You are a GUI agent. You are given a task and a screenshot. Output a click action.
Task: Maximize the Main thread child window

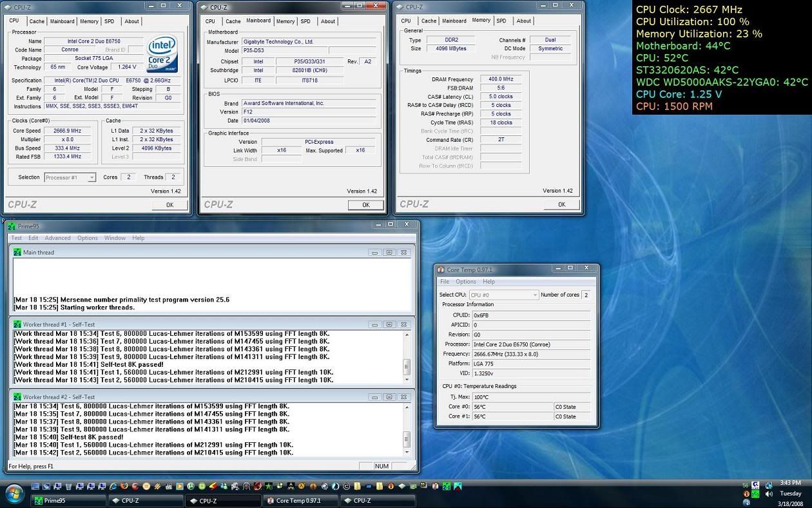tap(389, 253)
